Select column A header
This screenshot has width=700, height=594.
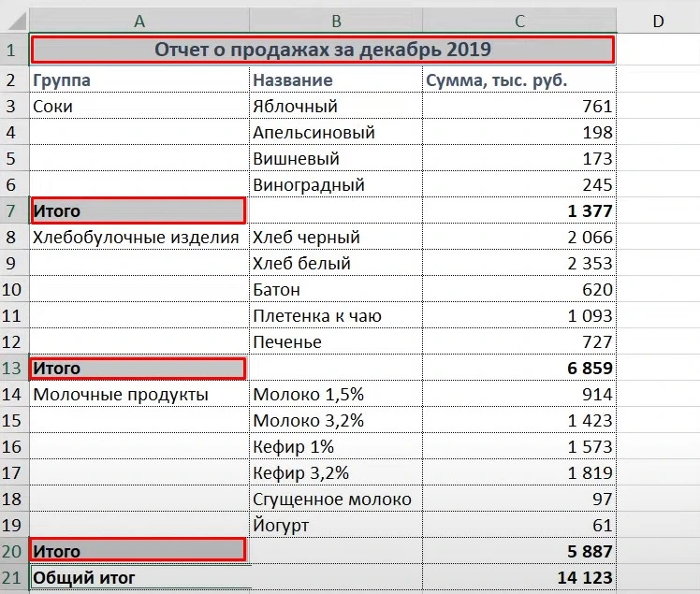(139, 21)
